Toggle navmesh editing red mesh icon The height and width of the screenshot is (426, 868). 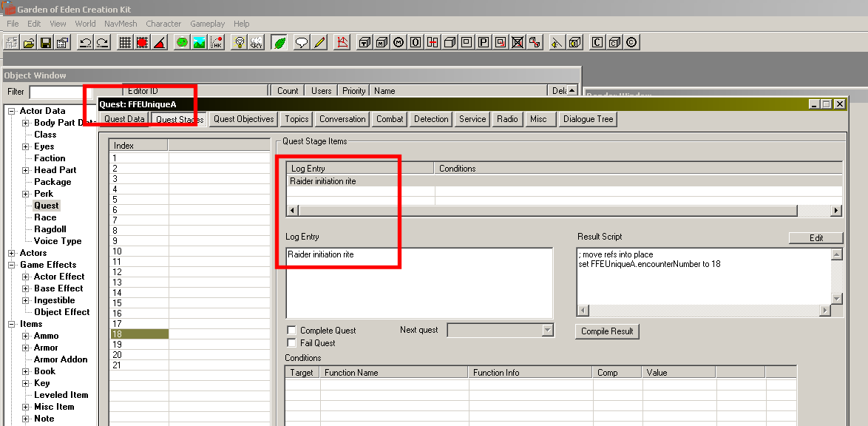click(x=342, y=43)
